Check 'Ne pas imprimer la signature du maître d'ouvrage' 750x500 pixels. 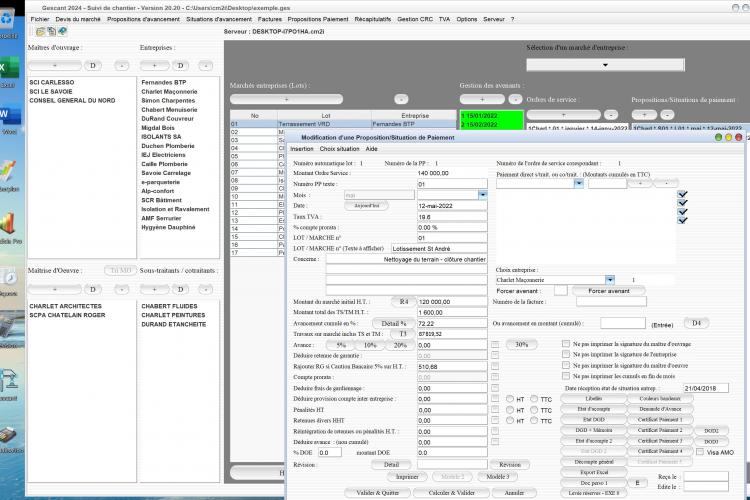[x=566, y=344]
